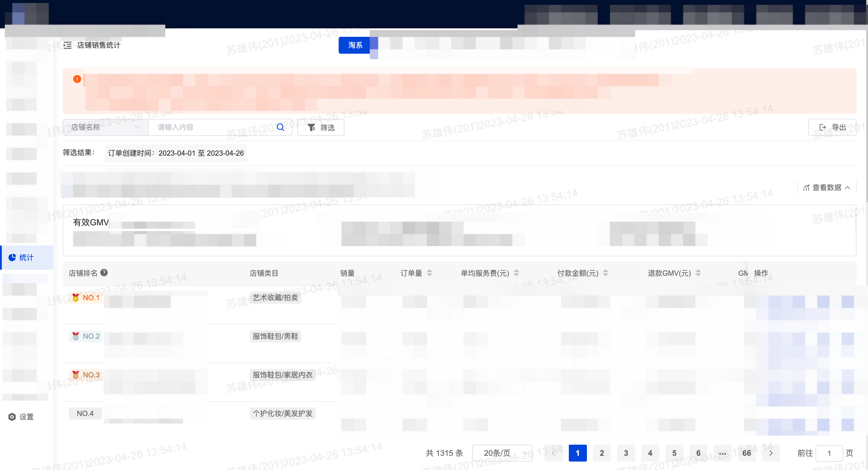The height and width of the screenshot is (470, 868).
Task: Click the 服饰鞋包/男鞋 category tag
Action: click(275, 336)
